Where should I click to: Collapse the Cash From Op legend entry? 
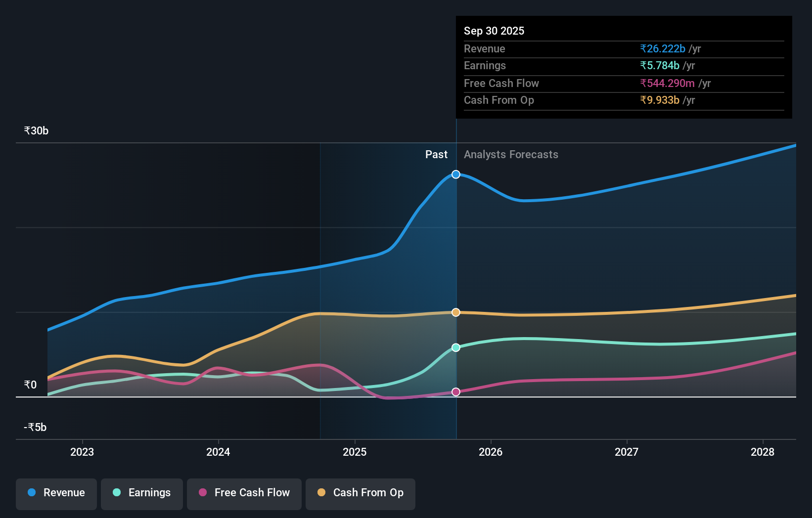(361, 493)
